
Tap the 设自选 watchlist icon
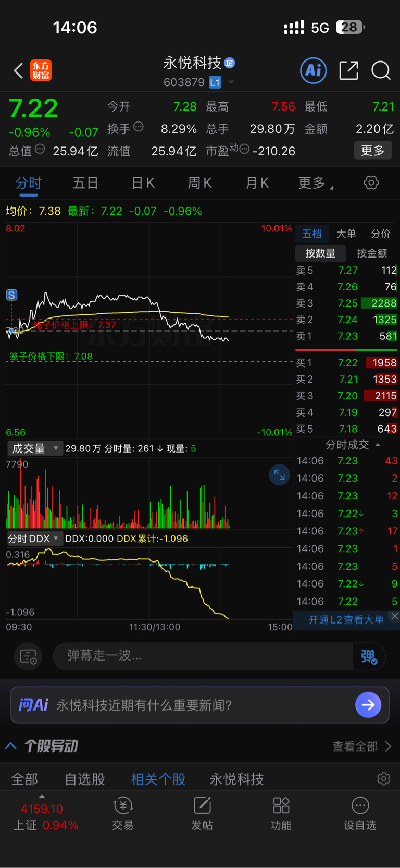[360, 813]
